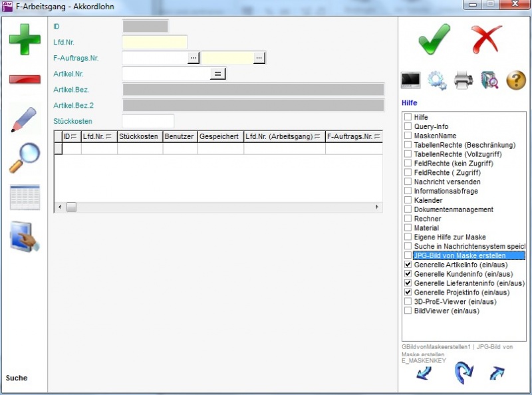Cancel with the red X icon
This screenshot has height=395, width=532.
[x=486, y=39]
